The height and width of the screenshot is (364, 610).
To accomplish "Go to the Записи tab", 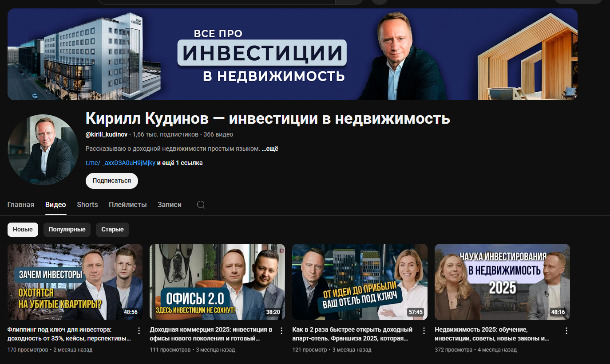I will click(170, 205).
